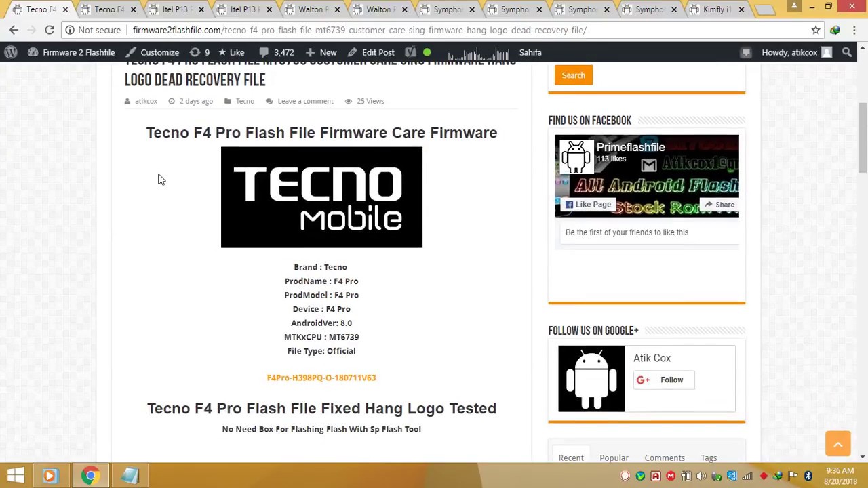
Task: Open the Customize option in admin bar
Action: coord(153,52)
